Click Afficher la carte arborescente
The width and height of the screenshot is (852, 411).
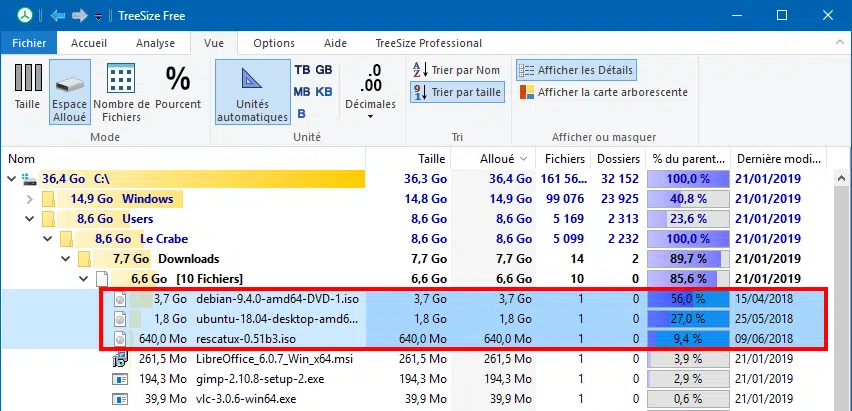click(x=604, y=92)
